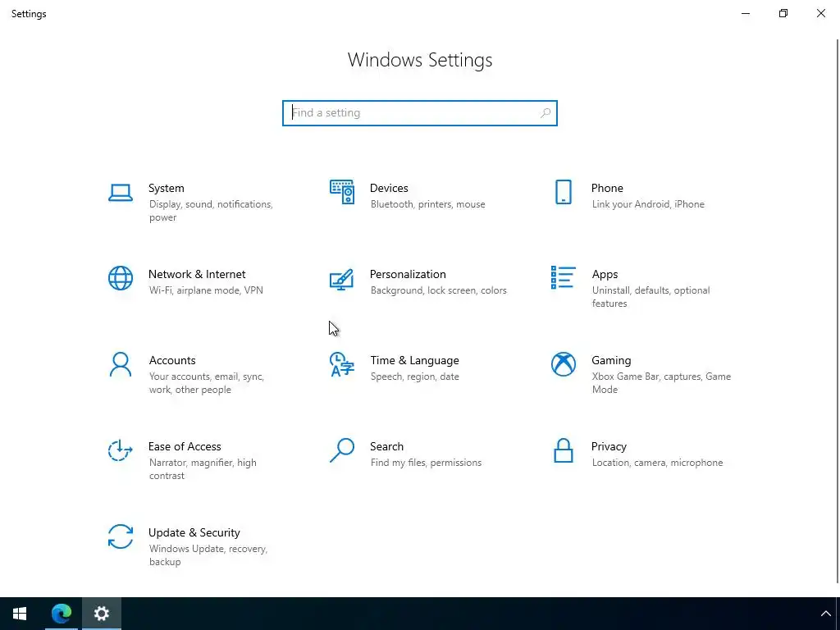Click 'Wi-Fi, airplane mode, VPN' text

pyautogui.click(x=206, y=290)
